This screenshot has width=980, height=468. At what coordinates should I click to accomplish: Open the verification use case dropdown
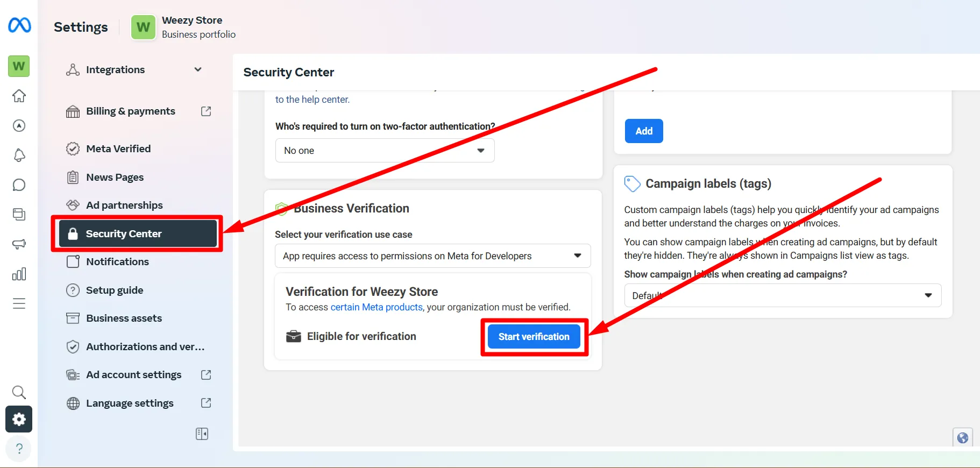click(432, 256)
